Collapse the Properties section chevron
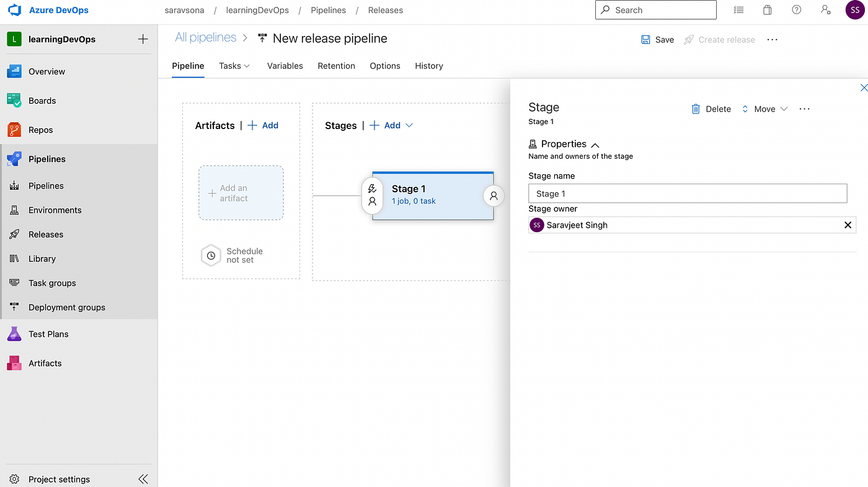This screenshot has height=487, width=868. [595, 144]
